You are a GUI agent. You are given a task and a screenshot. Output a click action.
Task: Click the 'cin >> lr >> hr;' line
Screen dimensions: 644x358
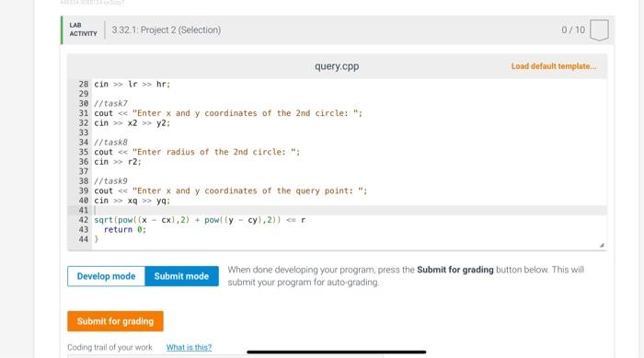tap(132, 85)
